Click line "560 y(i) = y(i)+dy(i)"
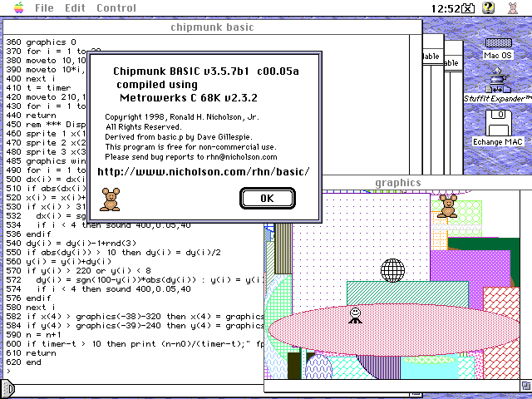Screen dimensions: 532x399 (x=59, y=262)
